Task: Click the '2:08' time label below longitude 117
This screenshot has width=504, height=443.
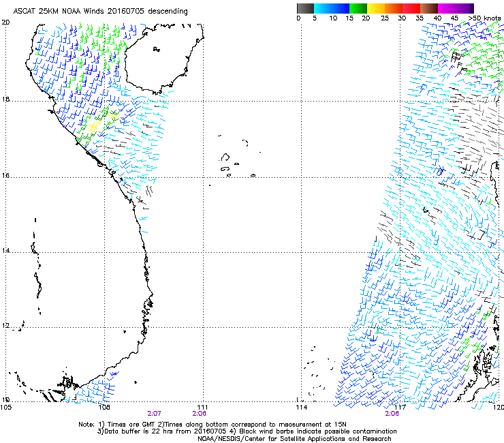Action: [392, 414]
